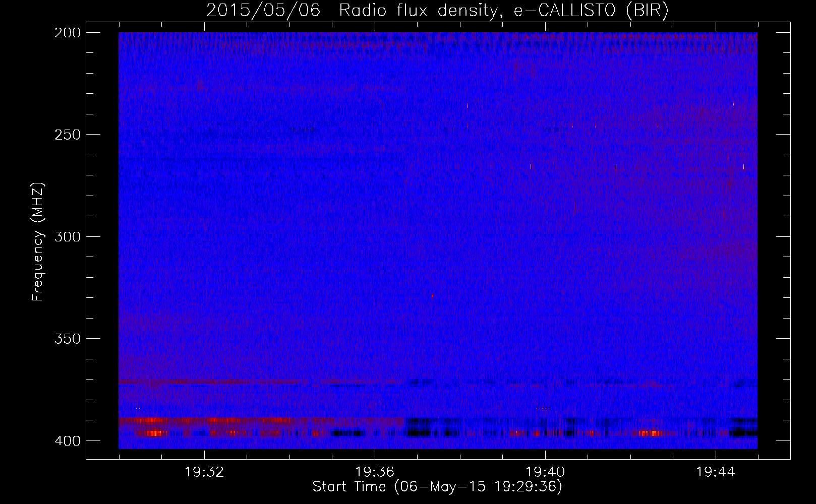
Task: Click the 250 frequency tick label
Action: (67, 135)
